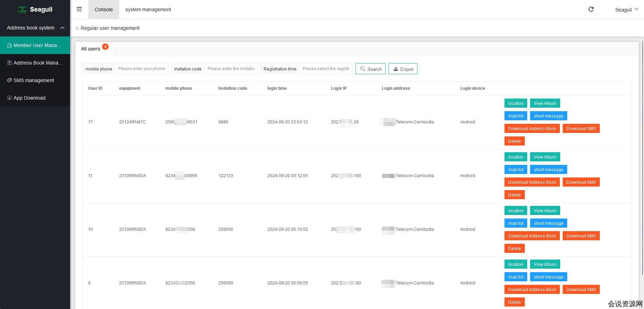This screenshot has height=309, width=644.
Task: Click the red badge showing 4 on All users
Action: point(105,46)
